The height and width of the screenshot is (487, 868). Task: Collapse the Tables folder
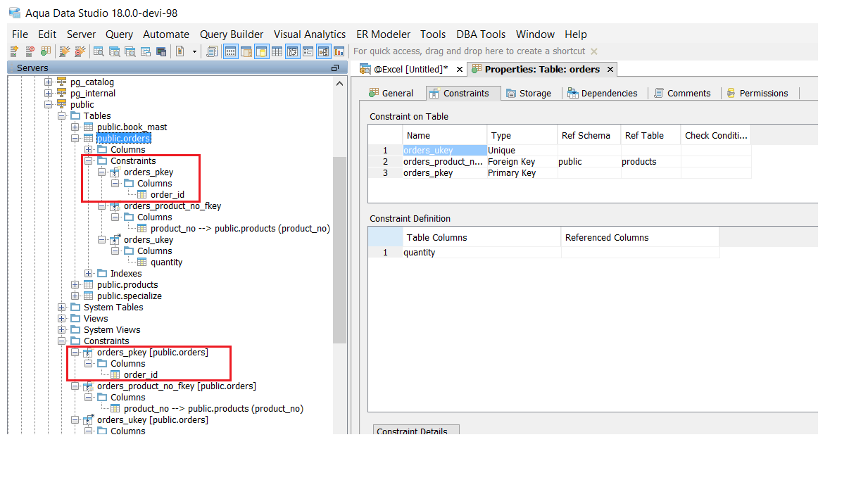(62, 116)
